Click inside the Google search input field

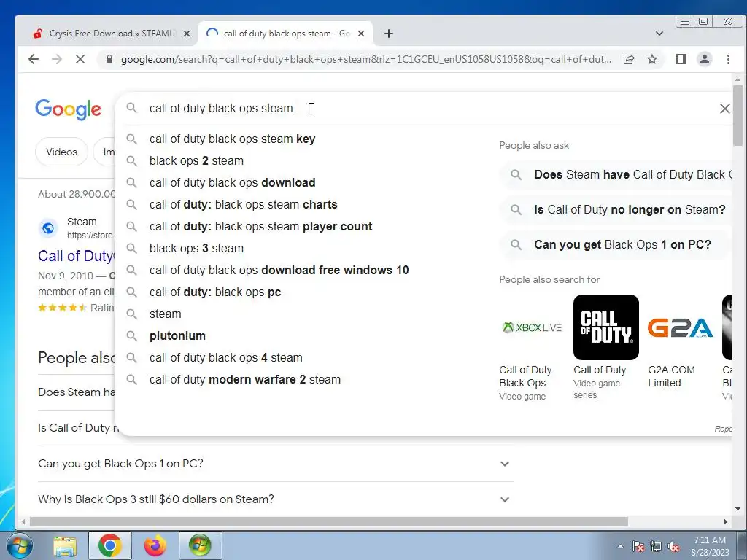click(x=424, y=109)
